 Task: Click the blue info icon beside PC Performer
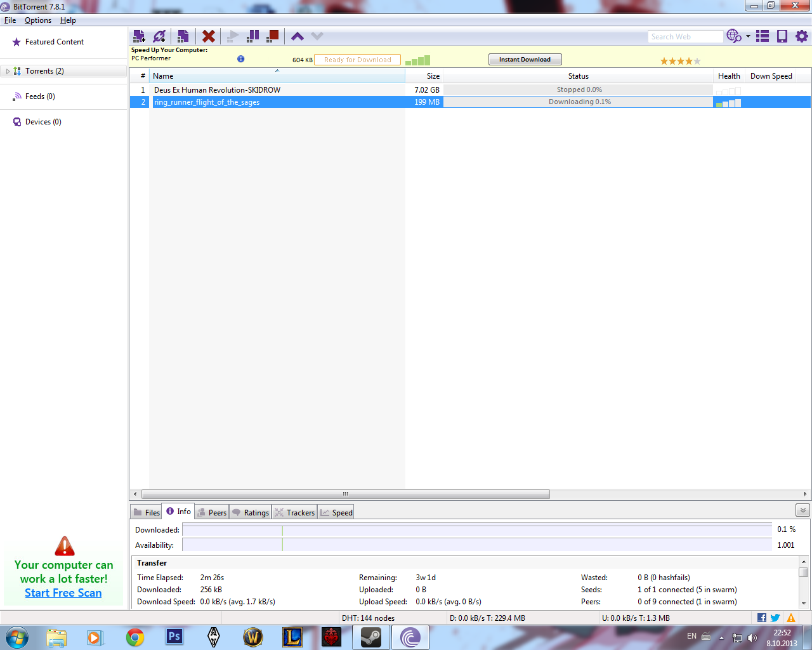(x=240, y=59)
